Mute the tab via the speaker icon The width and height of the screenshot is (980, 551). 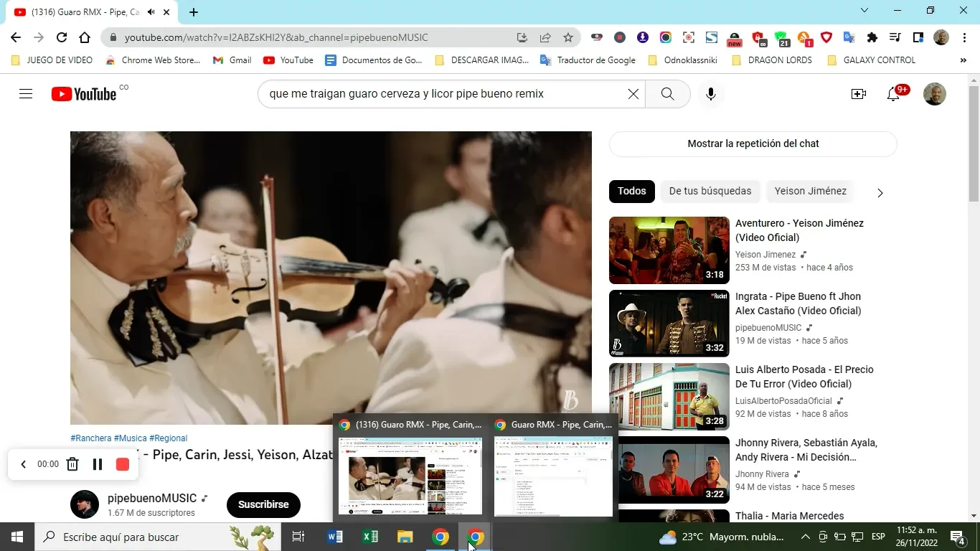[x=151, y=12]
